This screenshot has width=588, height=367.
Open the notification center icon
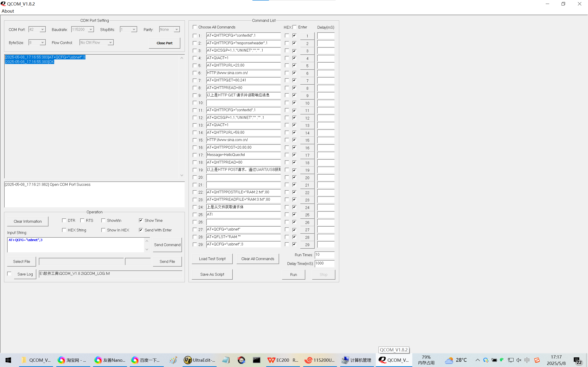tap(578, 360)
